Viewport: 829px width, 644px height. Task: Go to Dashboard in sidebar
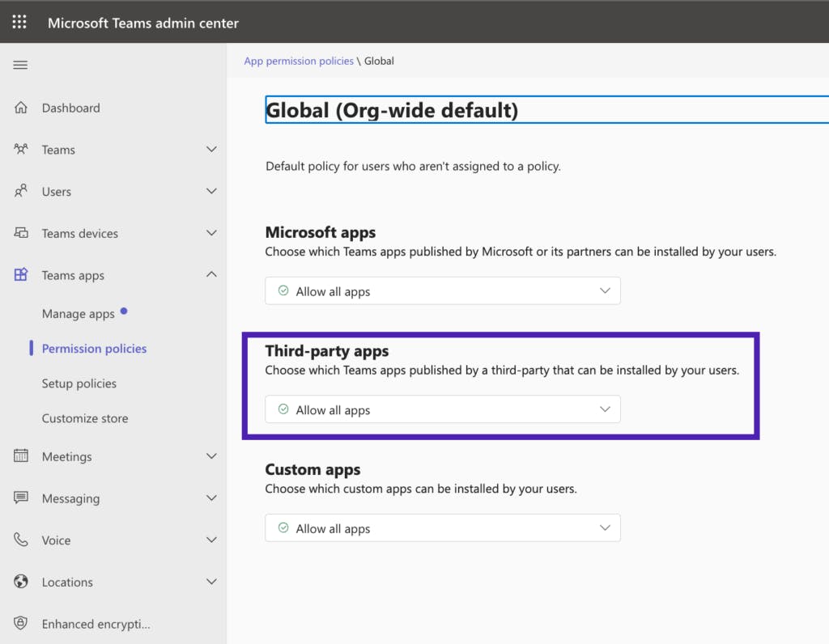coord(71,108)
